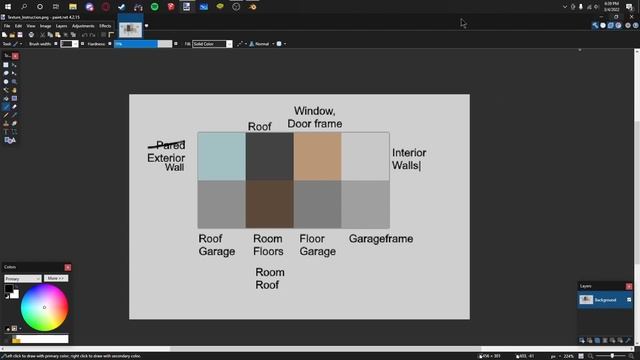The height and width of the screenshot is (360, 640).
Task: Increase brush width with plus button
Action: (82, 44)
